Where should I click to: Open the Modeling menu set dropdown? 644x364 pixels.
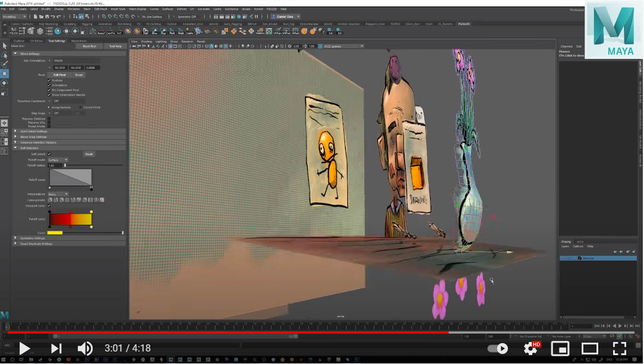(14, 17)
